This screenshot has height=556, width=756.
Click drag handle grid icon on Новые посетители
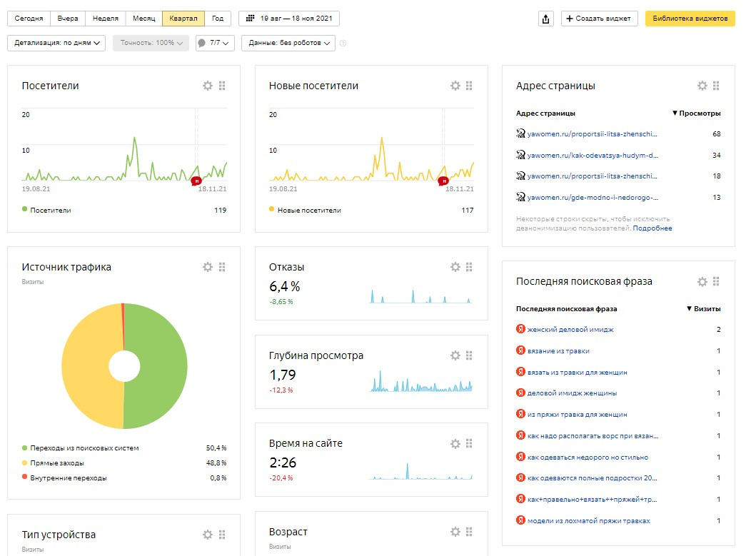[469, 86]
